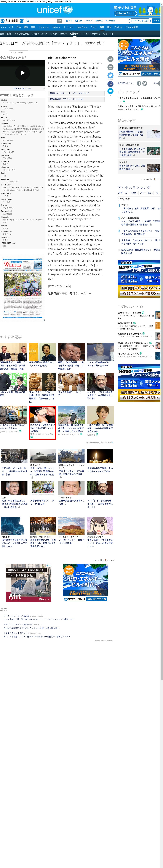This screenshot has height=868, width=163.
Task: Play the audio listening video
Action: coord(23,73)
